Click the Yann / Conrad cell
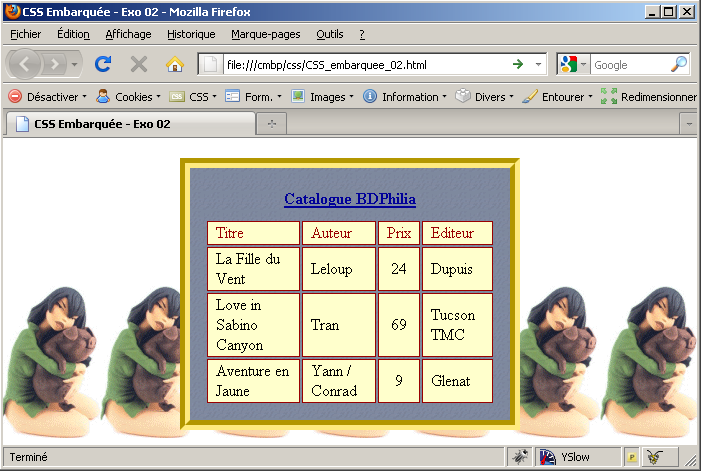The image size is (701, 471). 339,381
